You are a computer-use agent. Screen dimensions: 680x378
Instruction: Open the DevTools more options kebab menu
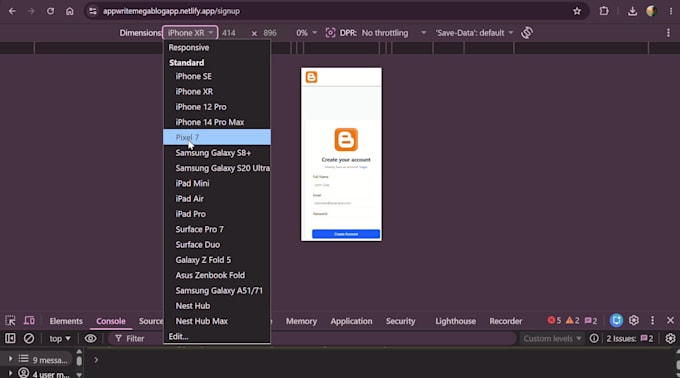coord(652,320)
